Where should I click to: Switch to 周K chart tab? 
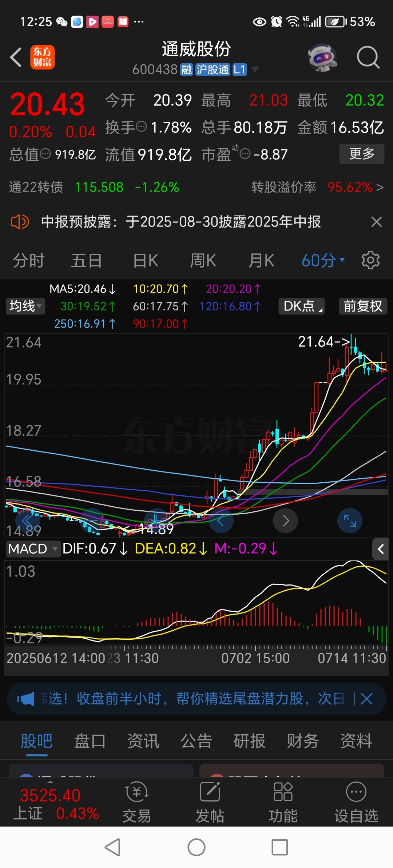tap(203, 261)
